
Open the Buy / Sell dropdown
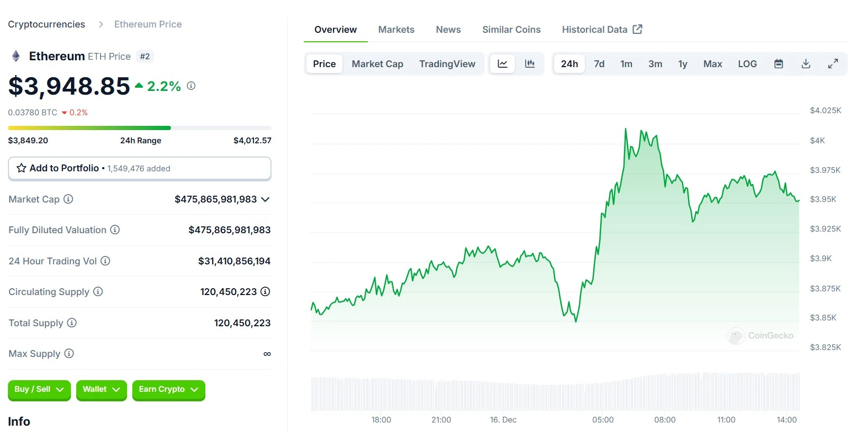tap(39, 390)
